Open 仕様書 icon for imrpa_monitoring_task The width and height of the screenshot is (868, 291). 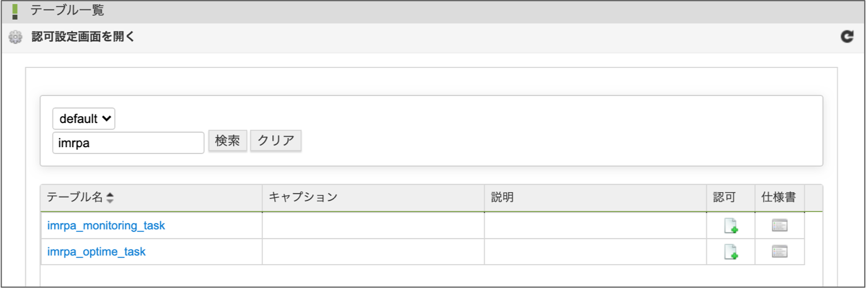[779, 226]
